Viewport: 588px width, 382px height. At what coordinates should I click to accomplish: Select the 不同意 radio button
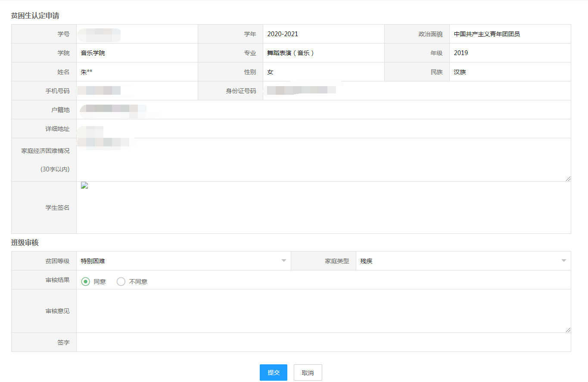point(121,282)
